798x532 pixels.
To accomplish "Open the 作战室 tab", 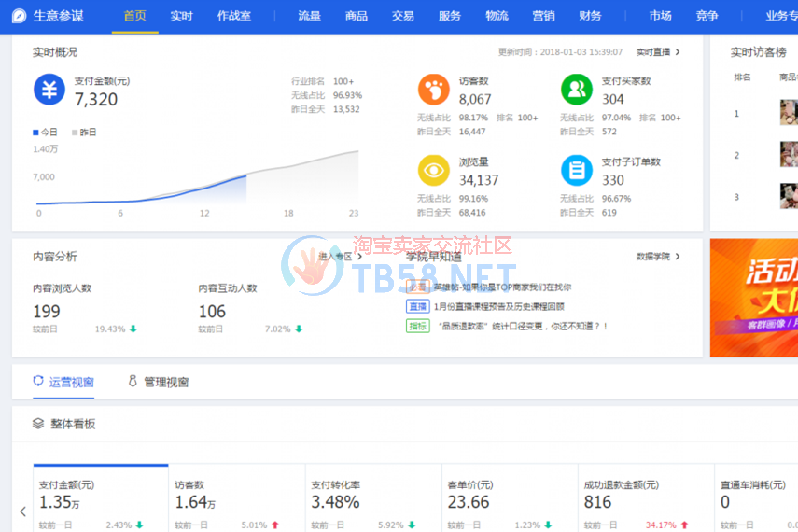I will pyautogui.click(x=234, y=16).
